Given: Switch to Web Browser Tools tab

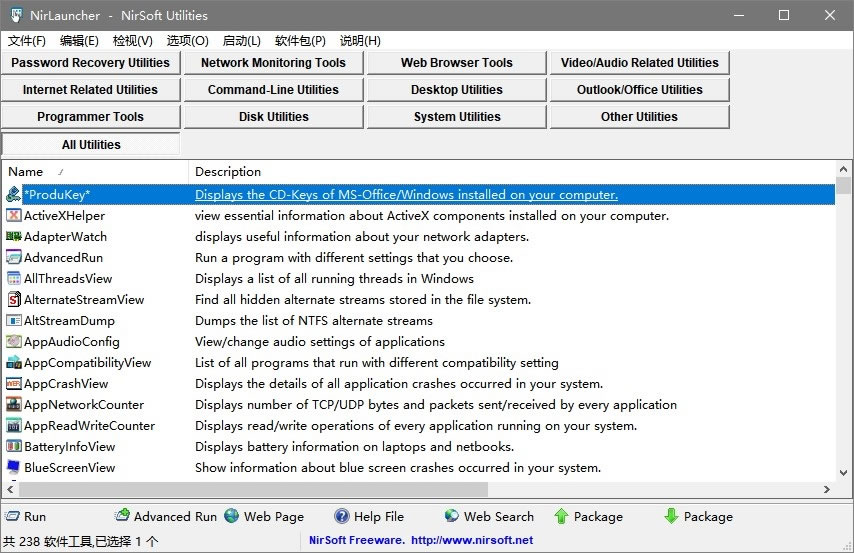Looking at the screenshot, I should [x=456, y=63].
